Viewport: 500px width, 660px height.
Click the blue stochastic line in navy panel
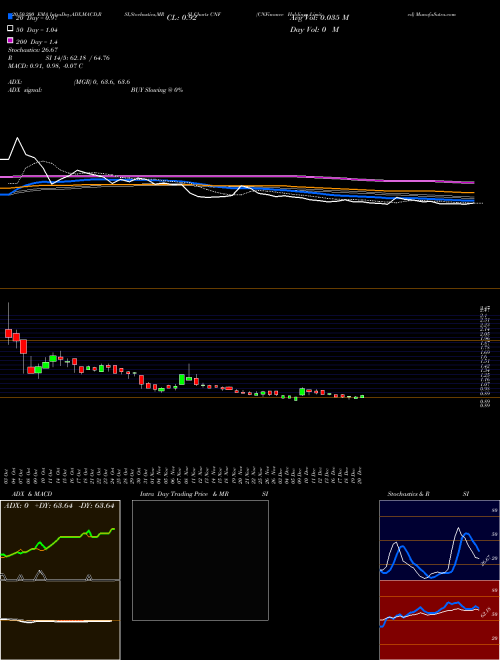point(465,536)
